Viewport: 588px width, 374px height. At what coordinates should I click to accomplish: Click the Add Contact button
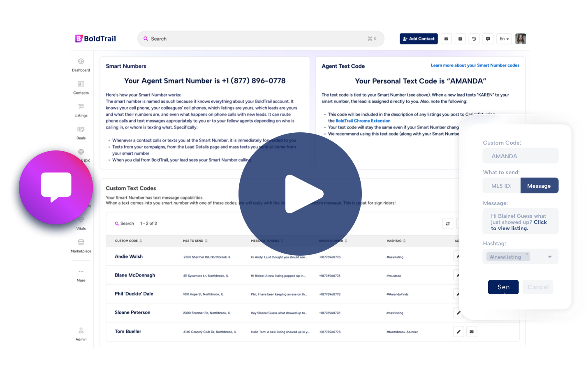pyautogui.click(x=419, y=39)
